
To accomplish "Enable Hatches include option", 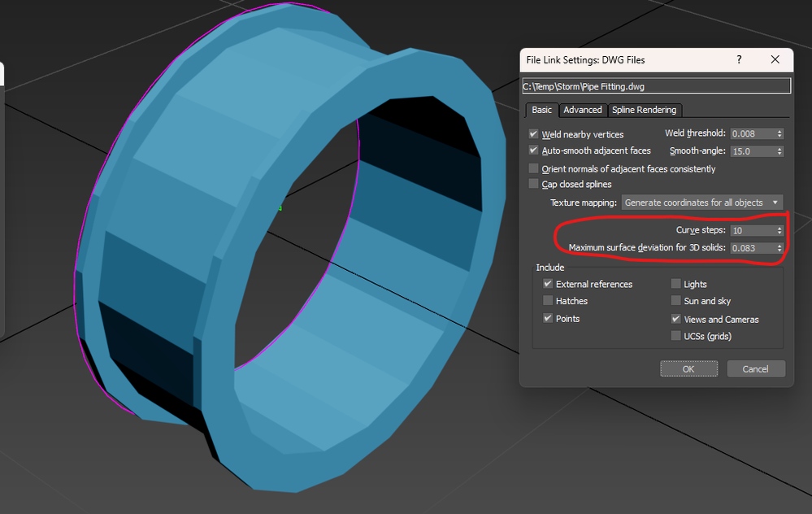I will pyautogui.click(x=547, y=301).
